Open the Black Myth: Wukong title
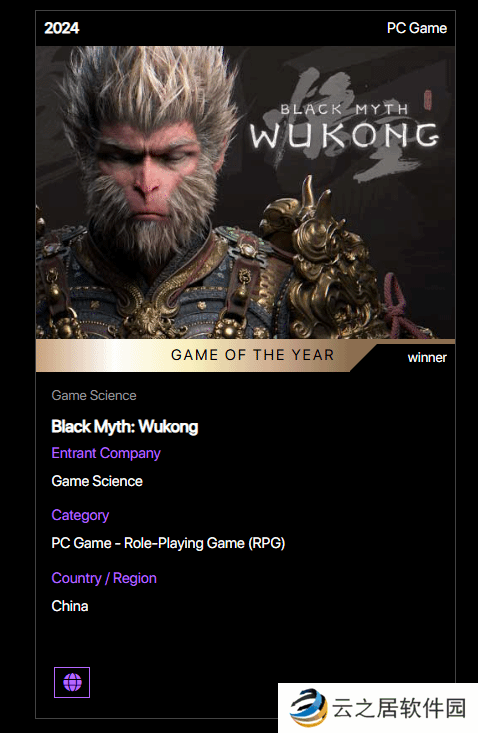 [x=125, y=426]
